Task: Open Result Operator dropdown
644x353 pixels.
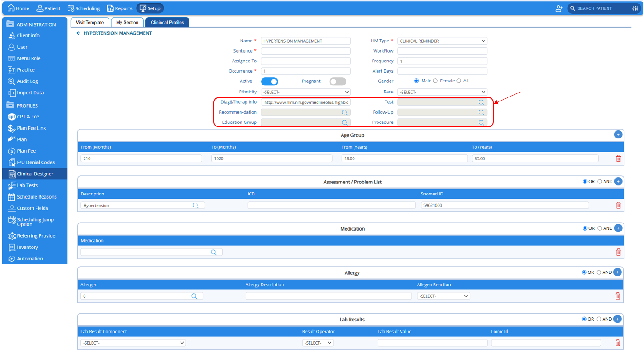Action: pyautogui.click(x=318, y=343)
